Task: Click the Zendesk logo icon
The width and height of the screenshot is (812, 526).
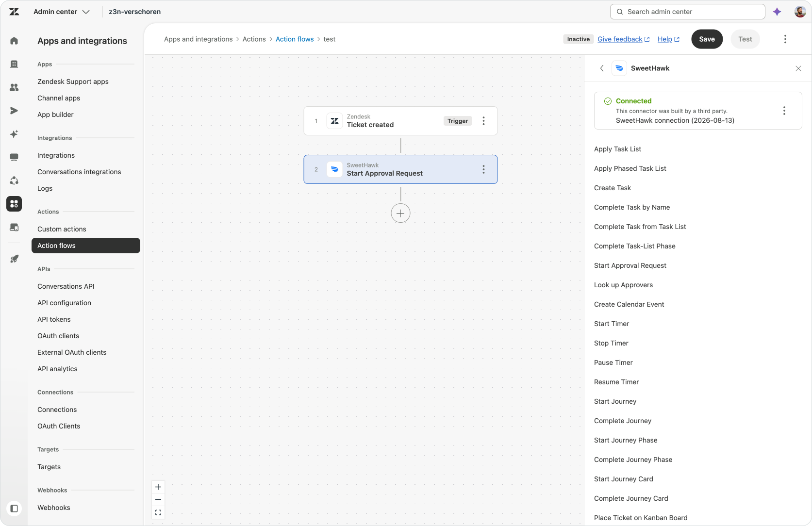Action: click(x=14, y=12)
